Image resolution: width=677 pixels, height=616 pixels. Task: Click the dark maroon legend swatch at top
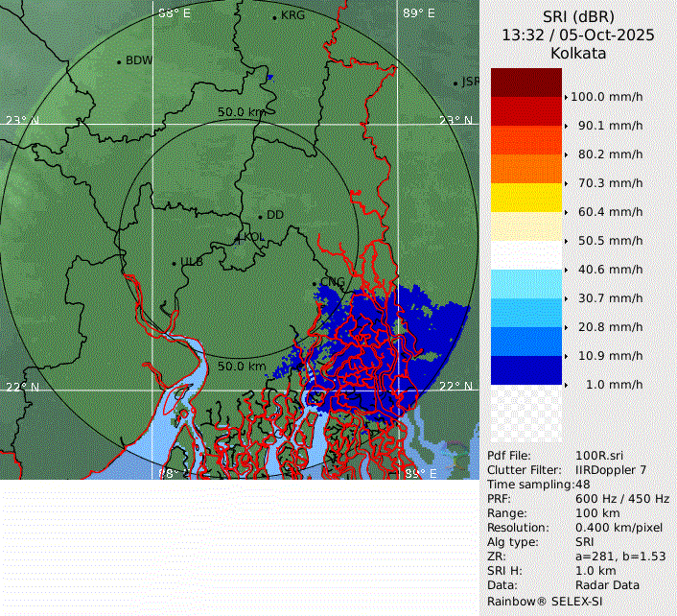[525, 83]
